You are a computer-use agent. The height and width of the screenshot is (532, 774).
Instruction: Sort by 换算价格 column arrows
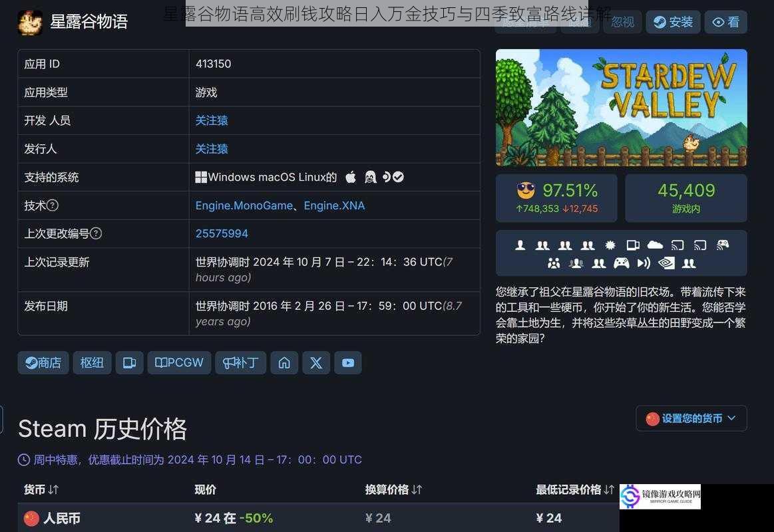[417, 489]
